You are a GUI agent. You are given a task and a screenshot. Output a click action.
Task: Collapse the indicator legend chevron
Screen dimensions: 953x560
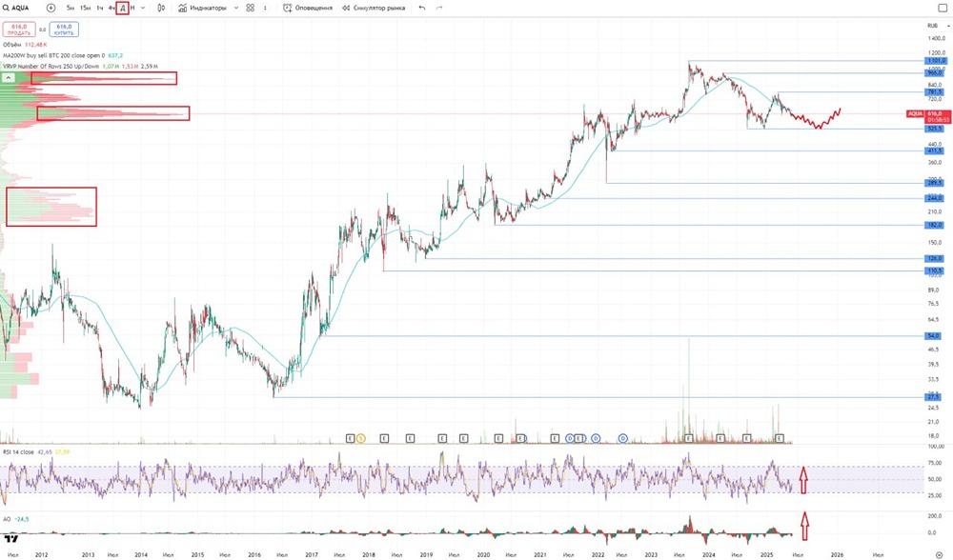(8, 78)
